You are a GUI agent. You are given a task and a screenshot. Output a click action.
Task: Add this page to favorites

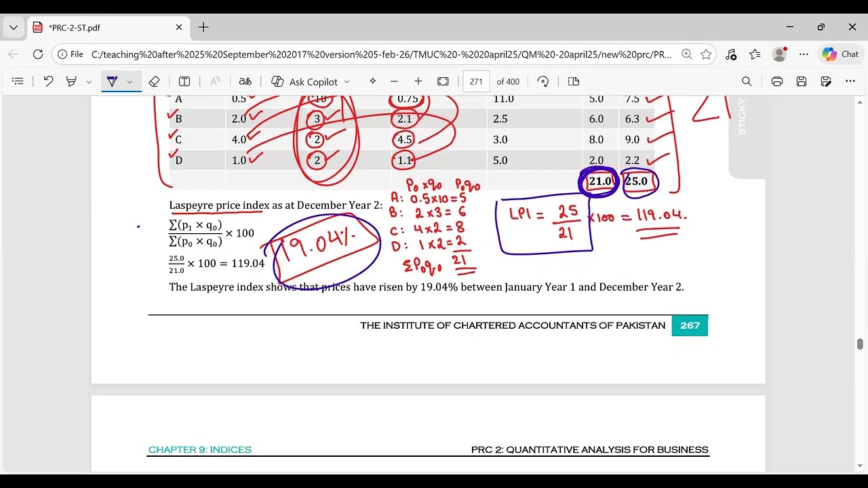tap(706, 54)
